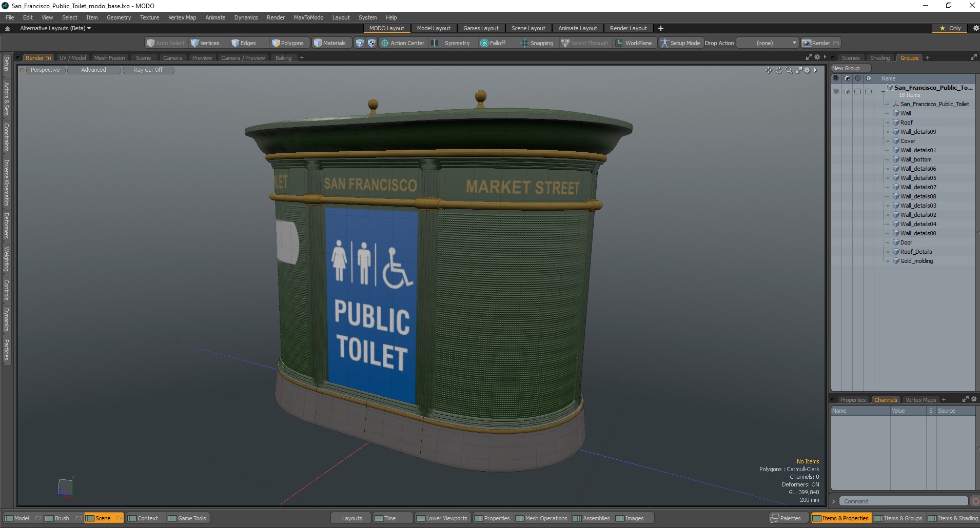The height and width of the screenshot is (528, 980).
Task: Select the Gold_molding item
Action: (916, 261)
